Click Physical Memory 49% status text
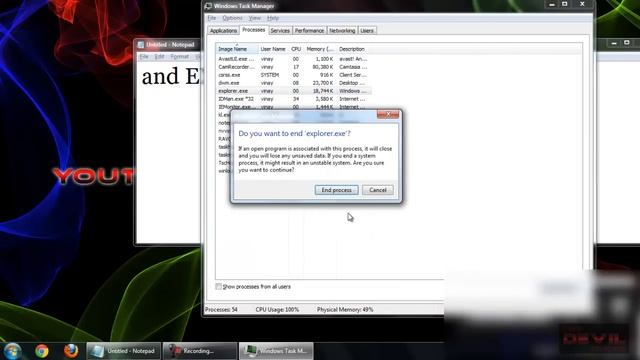Image resolution: width=640 pixels, height=360 pixels. pos(345,309)
